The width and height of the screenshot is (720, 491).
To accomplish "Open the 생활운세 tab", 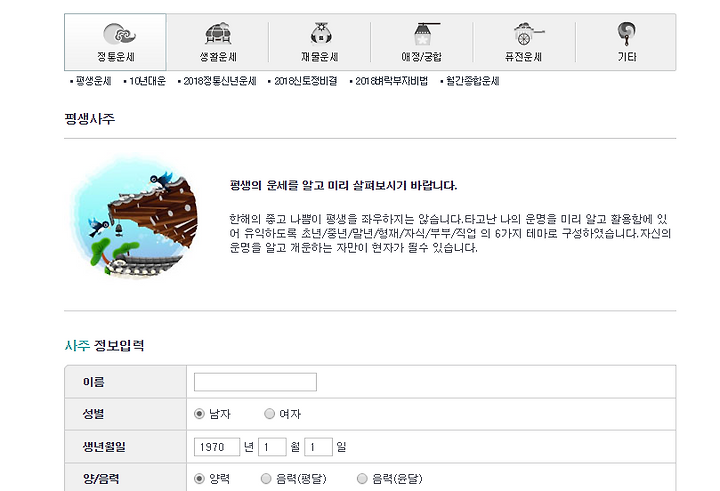I will point(218,42).
